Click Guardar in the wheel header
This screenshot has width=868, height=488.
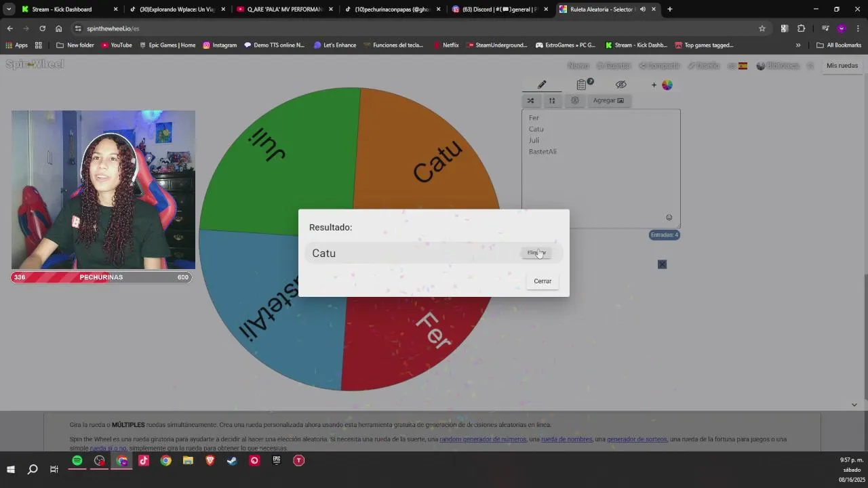click(x=614, y=66)
